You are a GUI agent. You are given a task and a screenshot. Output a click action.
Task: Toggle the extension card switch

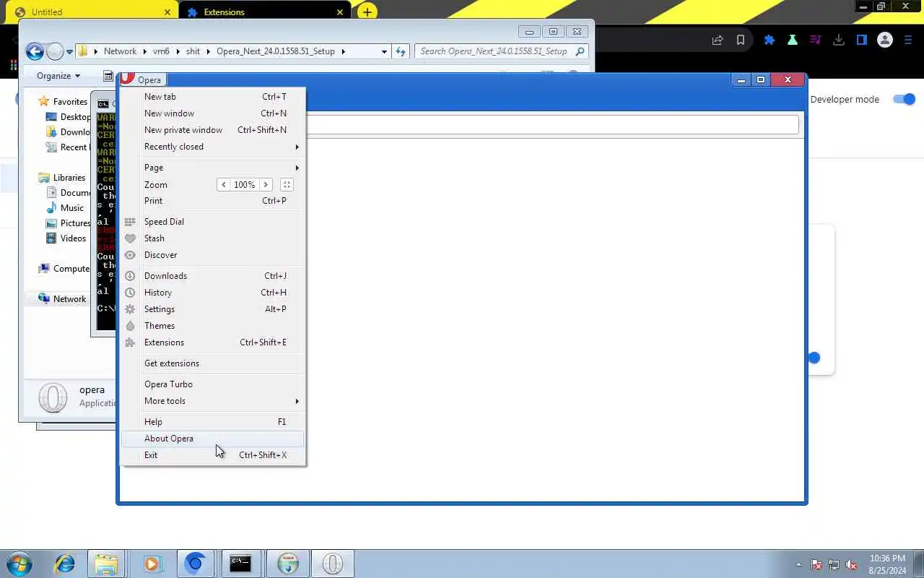click(x=814, y=358)
